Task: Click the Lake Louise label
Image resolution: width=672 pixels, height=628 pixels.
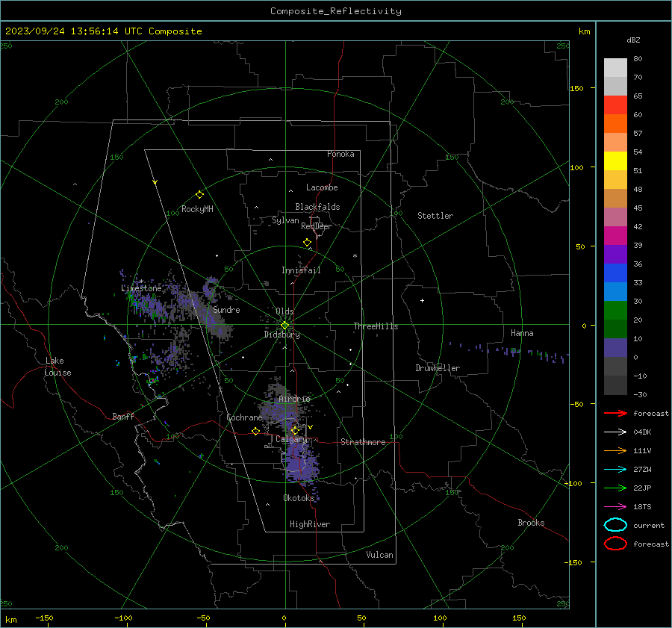Action: pyautogui.click(x=58, y=367)
